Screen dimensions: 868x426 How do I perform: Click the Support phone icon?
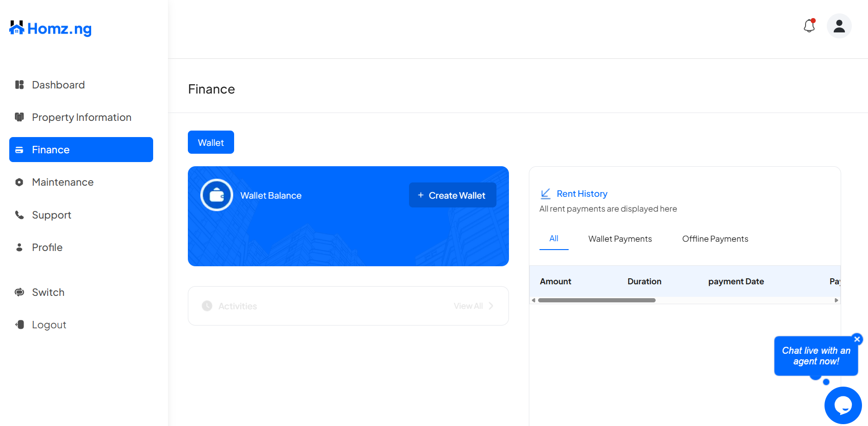[x=19, y=215]
